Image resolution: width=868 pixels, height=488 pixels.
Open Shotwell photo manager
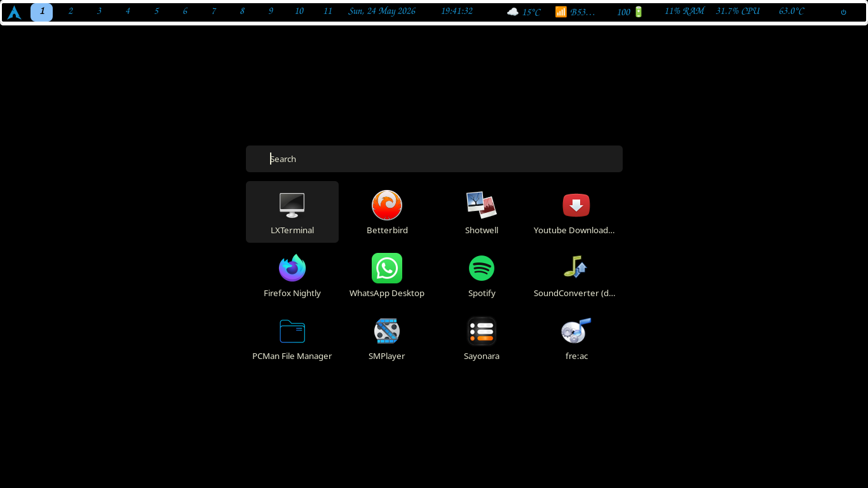pos(482,205)
